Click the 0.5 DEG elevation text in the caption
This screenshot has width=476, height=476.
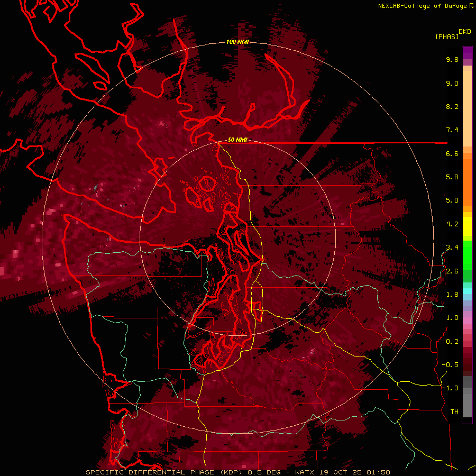tap(264, 472)
